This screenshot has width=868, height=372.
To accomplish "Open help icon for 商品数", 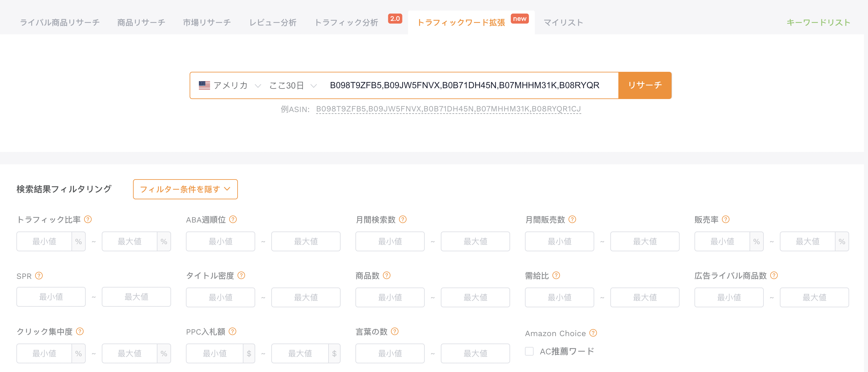I will [387, 275].
